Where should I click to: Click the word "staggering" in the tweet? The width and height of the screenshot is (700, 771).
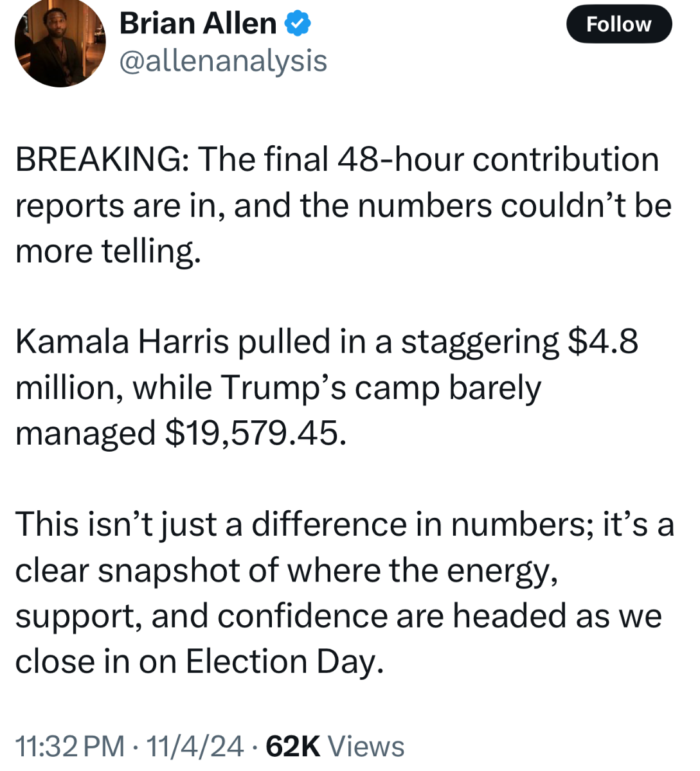pos(480,342)
